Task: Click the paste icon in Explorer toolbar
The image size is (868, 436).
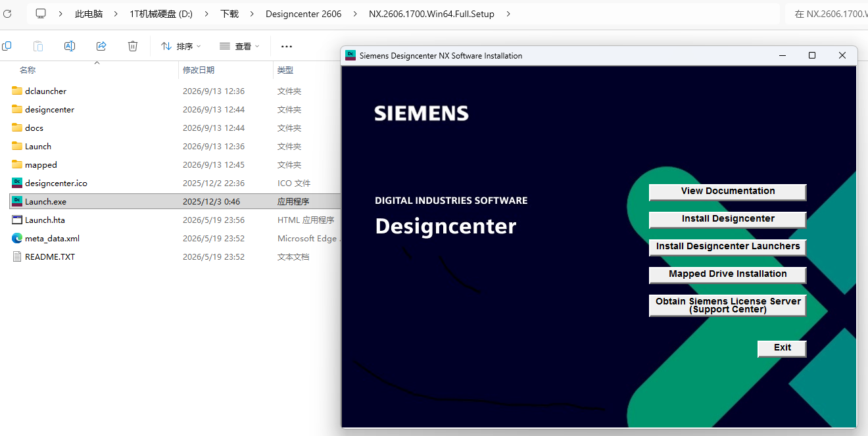Action: click(x=38, y=46)
